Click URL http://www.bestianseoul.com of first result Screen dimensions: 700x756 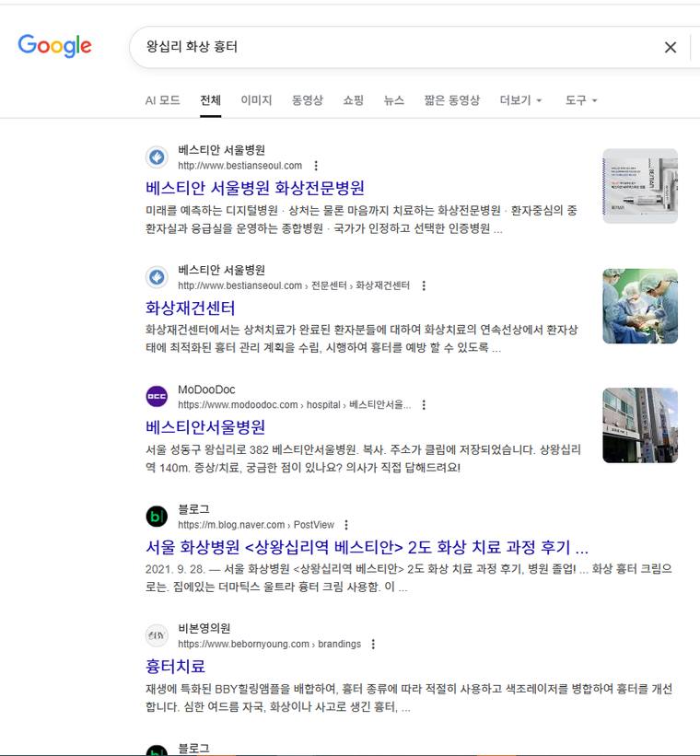click(x=239, y=166)
